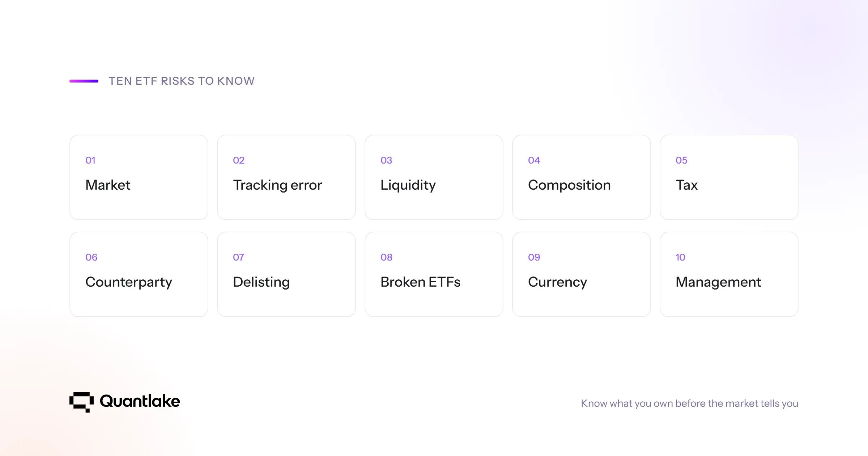Select the Delisting risk card

coord(286,274)
